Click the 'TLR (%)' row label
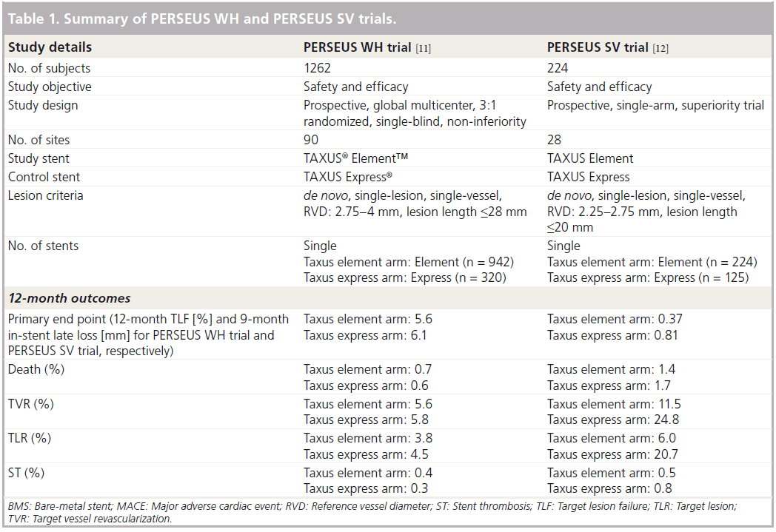Viewport: 776px width, 532px height. pos(30,438)
